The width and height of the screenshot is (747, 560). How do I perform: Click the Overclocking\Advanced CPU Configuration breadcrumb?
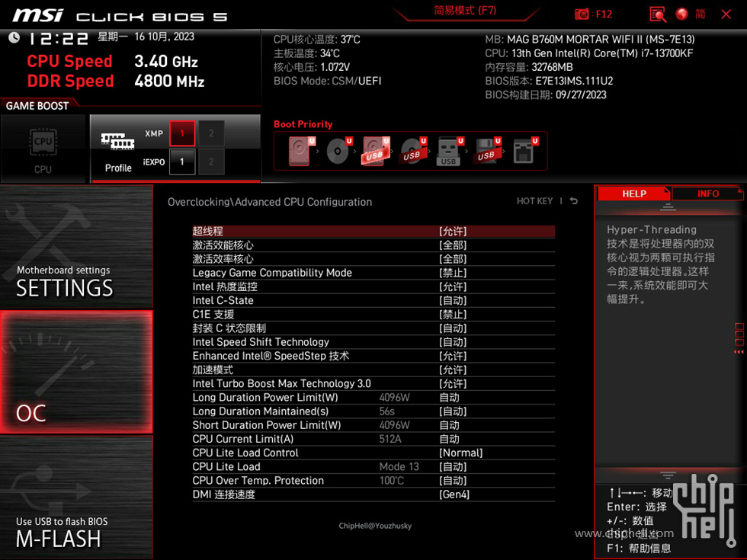click(270, 202)
